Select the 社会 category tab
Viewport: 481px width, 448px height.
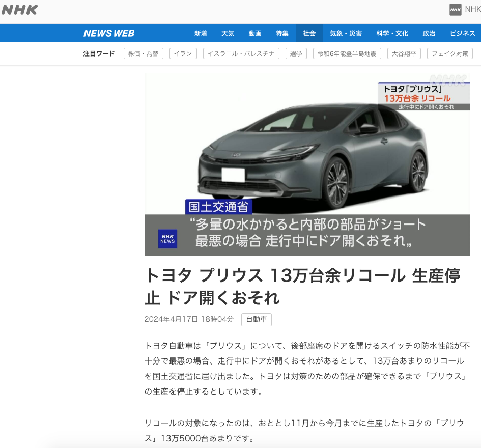309,33
